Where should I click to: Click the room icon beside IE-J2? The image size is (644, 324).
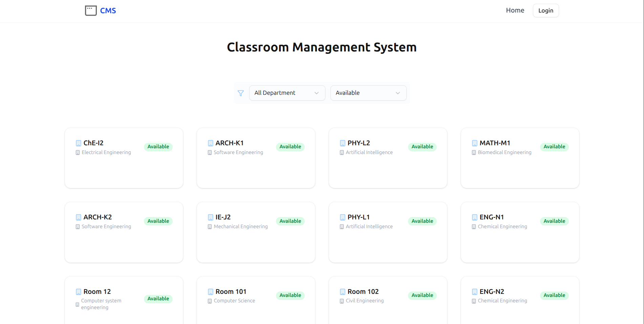(211, 217)
